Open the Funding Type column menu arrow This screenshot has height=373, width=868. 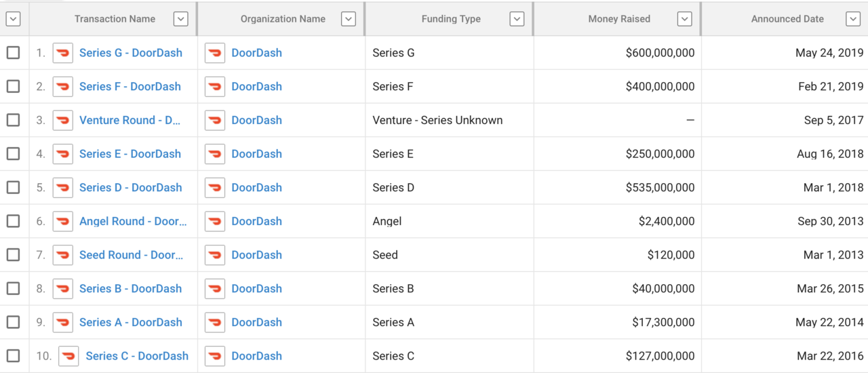tap(517, 19)
